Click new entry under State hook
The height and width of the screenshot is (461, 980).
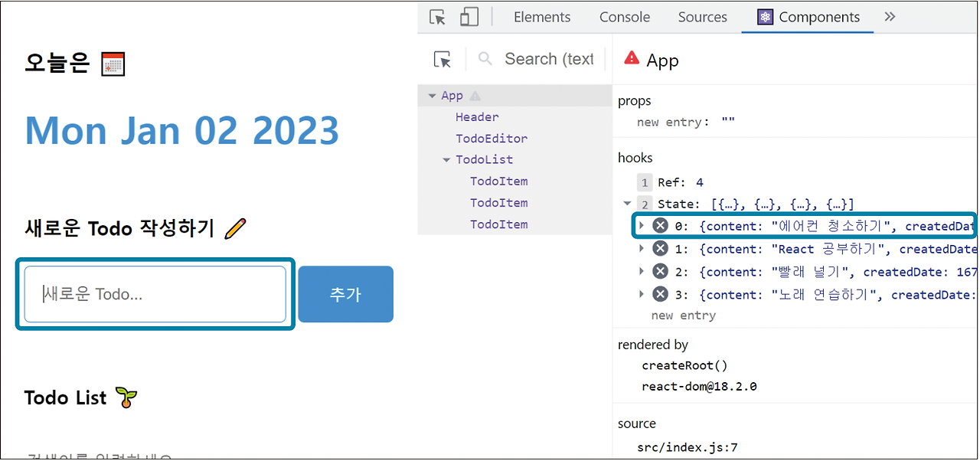684,316
